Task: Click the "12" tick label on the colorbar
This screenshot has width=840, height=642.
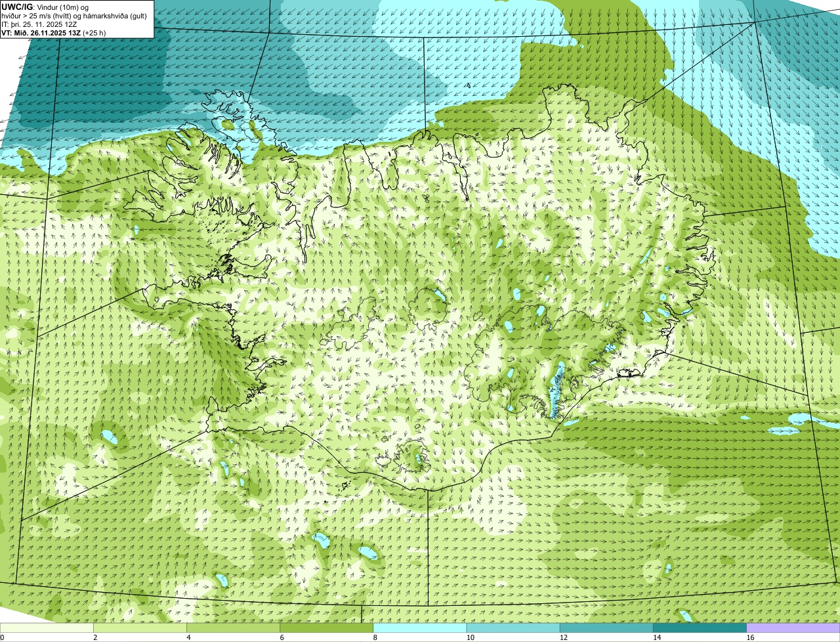Action: [563, 637]
